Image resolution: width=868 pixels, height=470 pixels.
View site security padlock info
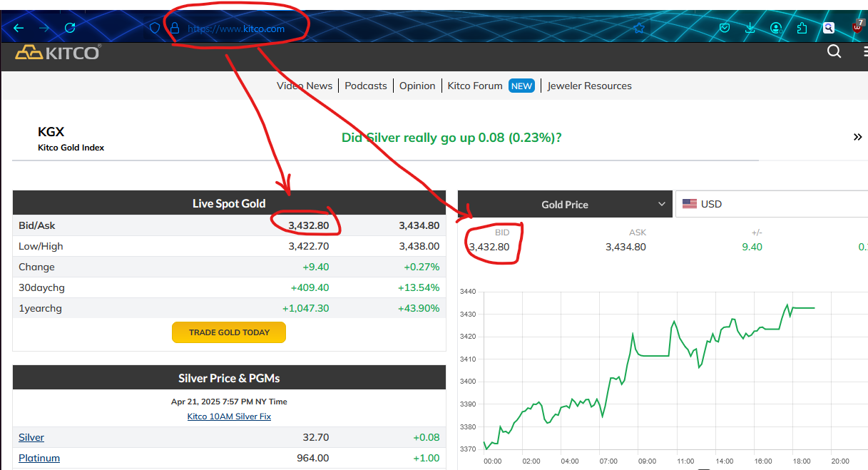pyautogui.click(x=174, y=29)
